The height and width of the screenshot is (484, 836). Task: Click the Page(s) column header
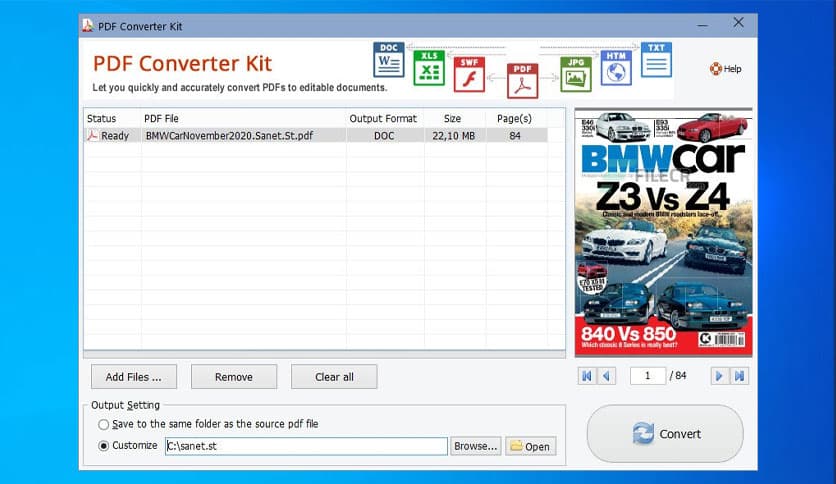tap(515, 118)
